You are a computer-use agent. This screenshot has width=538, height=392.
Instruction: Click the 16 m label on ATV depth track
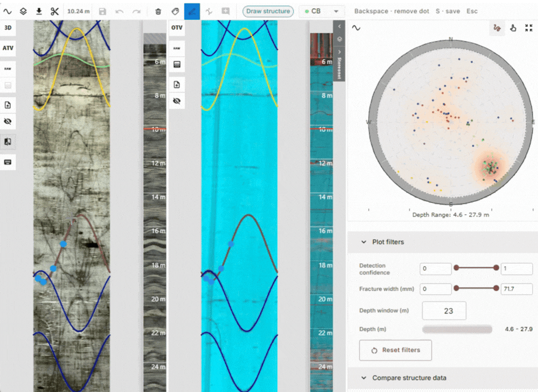click(x=158, y=231)
